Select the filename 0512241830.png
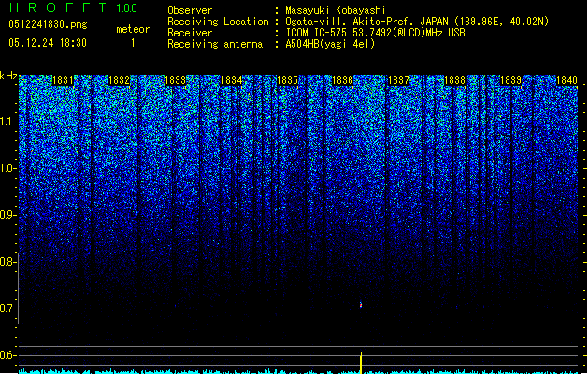Image resolution: width=588 pixels, height=374 pixels. point(48,25)
